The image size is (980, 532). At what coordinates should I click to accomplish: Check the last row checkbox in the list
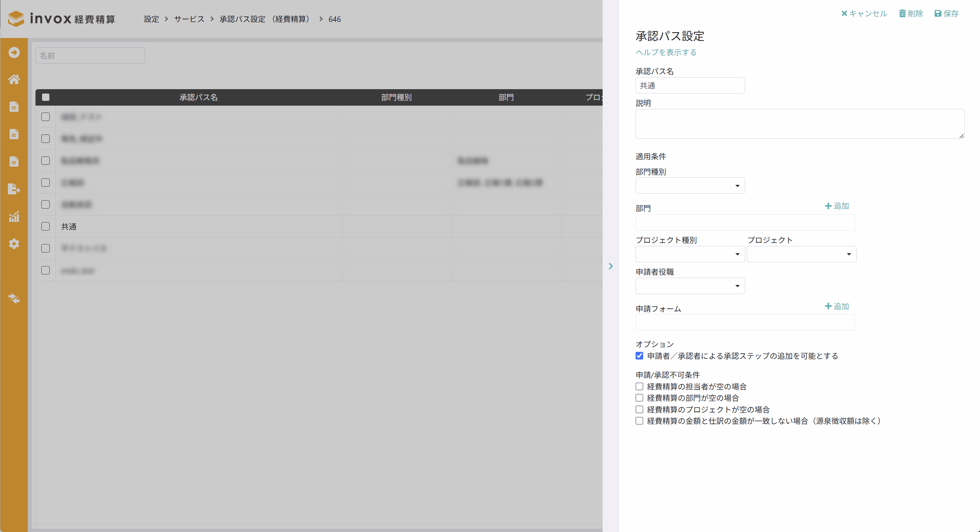[46, 270]
